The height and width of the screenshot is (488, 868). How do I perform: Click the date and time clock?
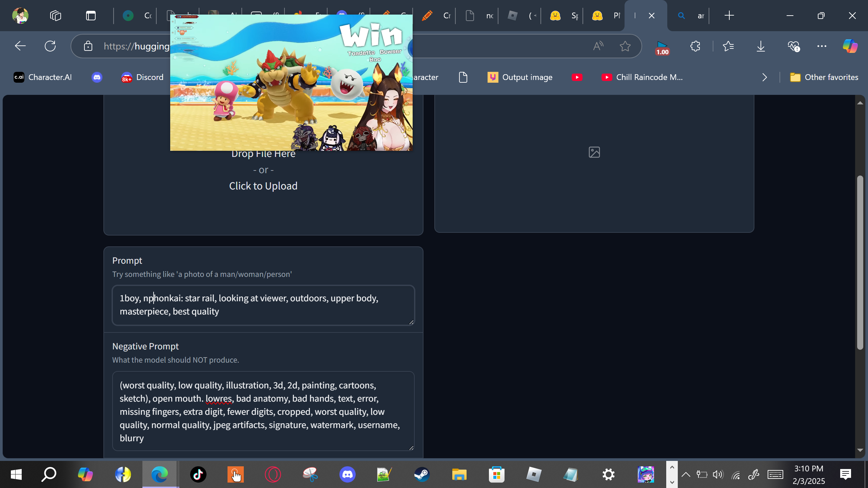(809, 474)
